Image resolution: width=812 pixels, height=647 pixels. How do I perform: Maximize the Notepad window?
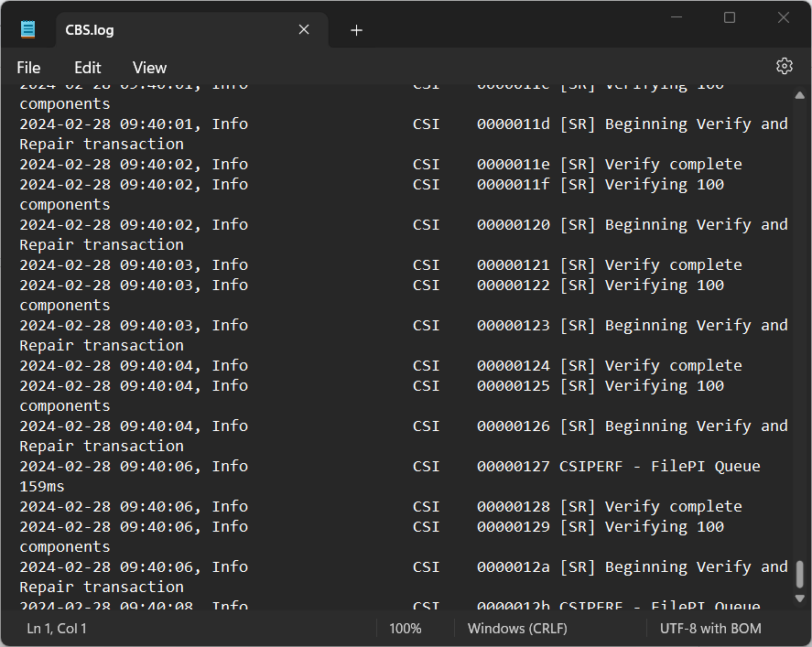730,17
